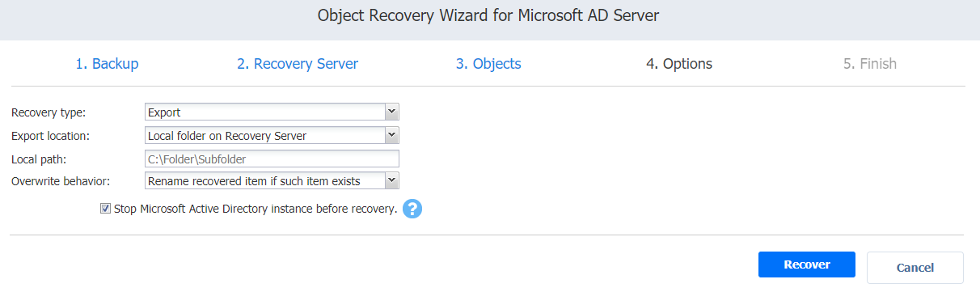This screenshot has width=980, height=292.
Task: Click the 'Recovery type:' label
Action: tap(49, 112)
